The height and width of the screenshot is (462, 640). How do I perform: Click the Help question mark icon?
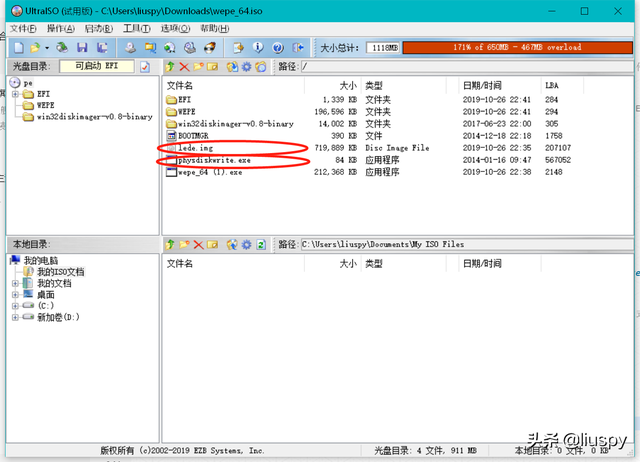278,48
